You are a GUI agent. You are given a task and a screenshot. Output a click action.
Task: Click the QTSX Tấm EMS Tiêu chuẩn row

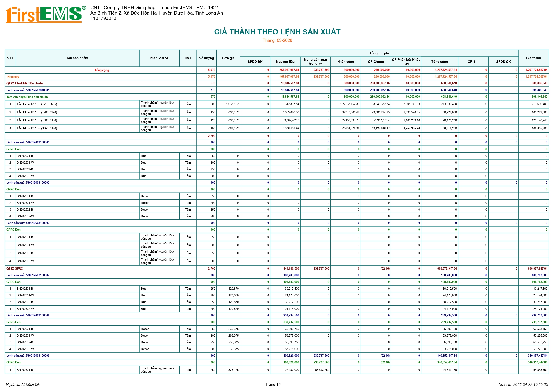coord(277,83)
